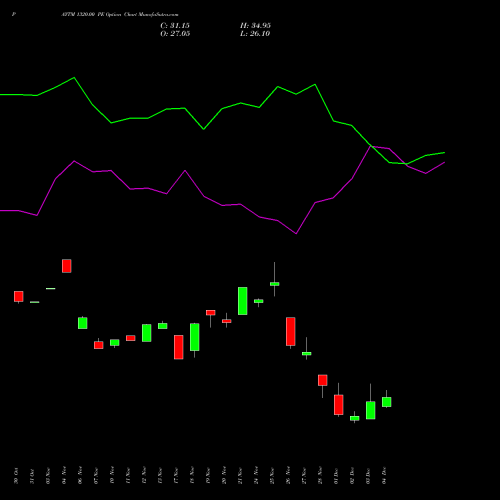Click the 10 Nov date label

(x=112, y=475)
